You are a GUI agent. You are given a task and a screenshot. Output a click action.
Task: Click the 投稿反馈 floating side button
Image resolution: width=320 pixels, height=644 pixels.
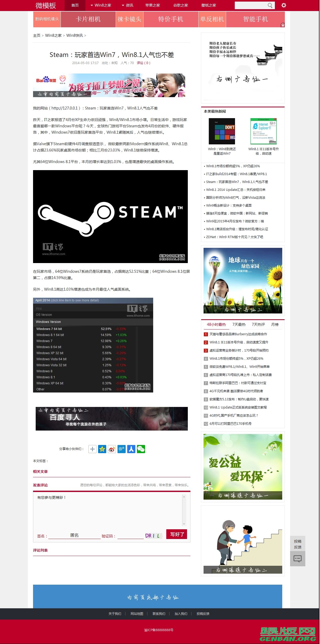click(298, 544)
